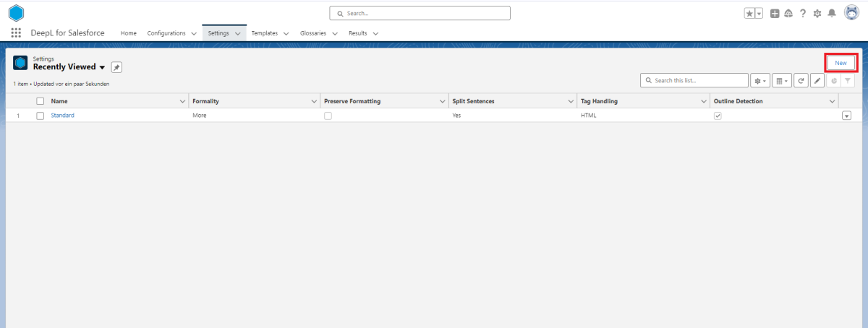Click the New button
Viewport: 868px width, 328px height.
(841, 63)
